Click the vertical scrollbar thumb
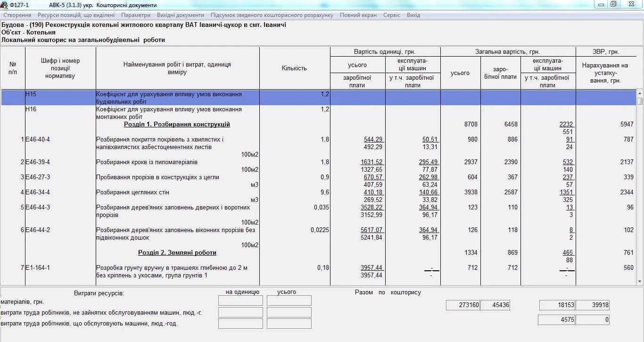 pyautogui.click(x=640, y=101)
